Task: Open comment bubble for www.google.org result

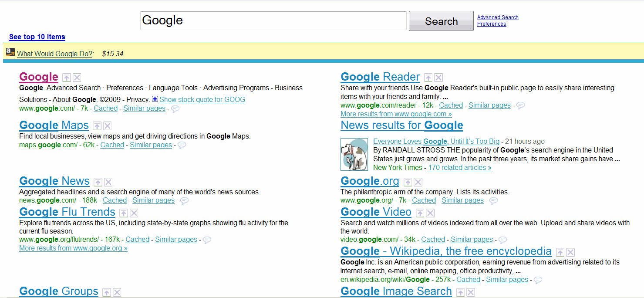Action: 493,201
